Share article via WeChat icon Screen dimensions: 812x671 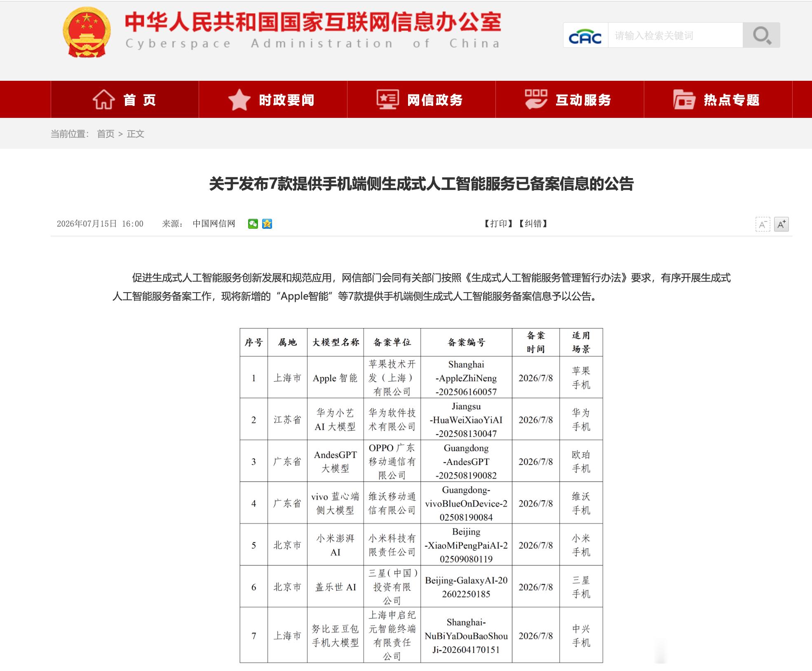(x=253, y=224)
